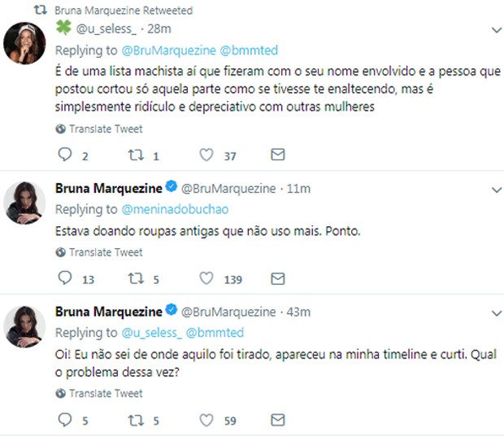Retweet the 'Oi! Eu não sei' tweet
The width and height of the screenshot is (504, 437).
pos(137,421)
